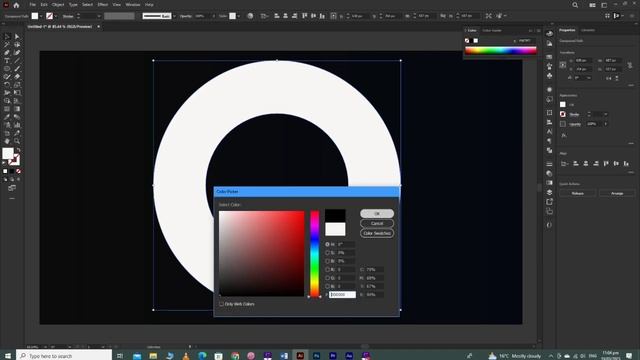Click the Swap Fill and Stroke arrow
Viewport: 640px width, 360px height.
(18, 150)
